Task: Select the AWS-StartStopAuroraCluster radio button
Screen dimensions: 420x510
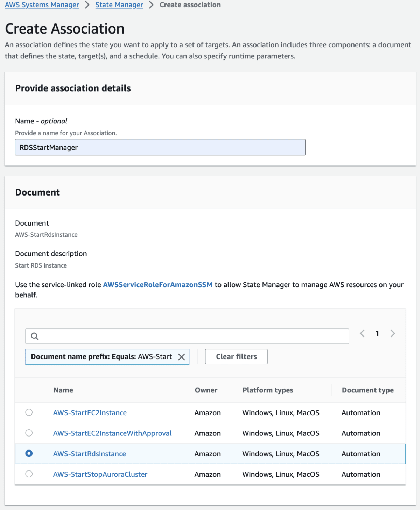Action: (x=29, y=474)
